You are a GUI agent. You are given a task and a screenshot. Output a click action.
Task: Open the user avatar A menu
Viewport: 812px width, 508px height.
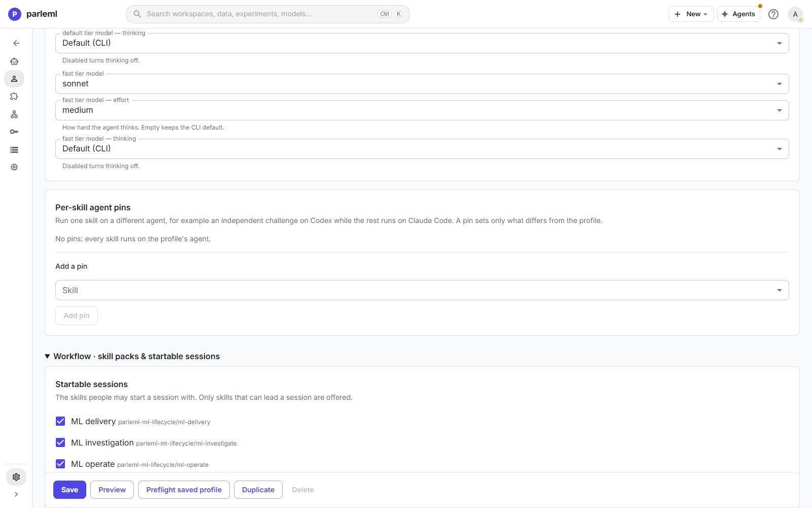pyautogui.click(x=795, y=14)
